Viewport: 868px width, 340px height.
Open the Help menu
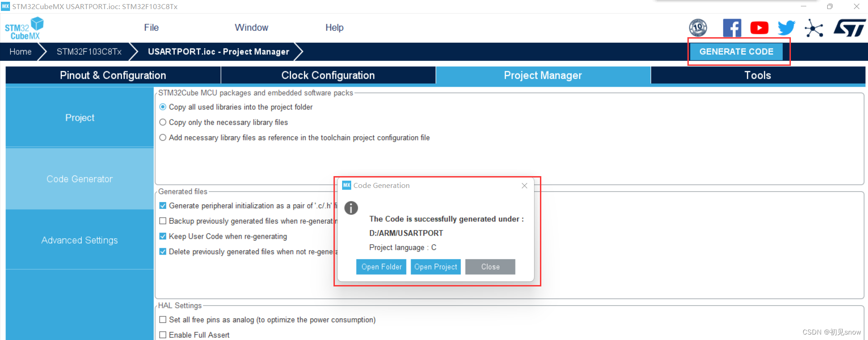(334, 28)
